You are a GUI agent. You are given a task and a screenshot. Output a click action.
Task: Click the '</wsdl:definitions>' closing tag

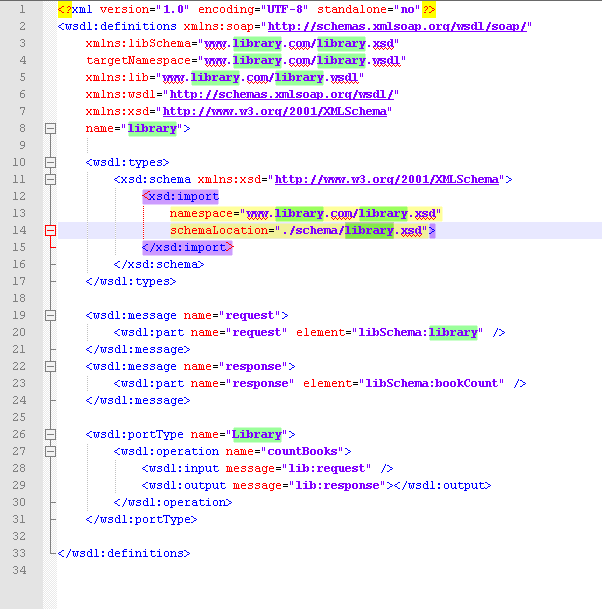point(124,553)
